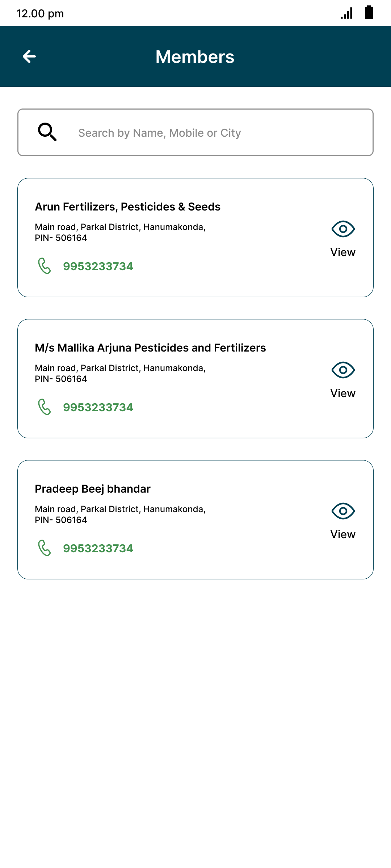This screenshot has height=868, width=391.
Task: Tap the eye icon for Pradeep Beej bhandar
Action: 343,511
